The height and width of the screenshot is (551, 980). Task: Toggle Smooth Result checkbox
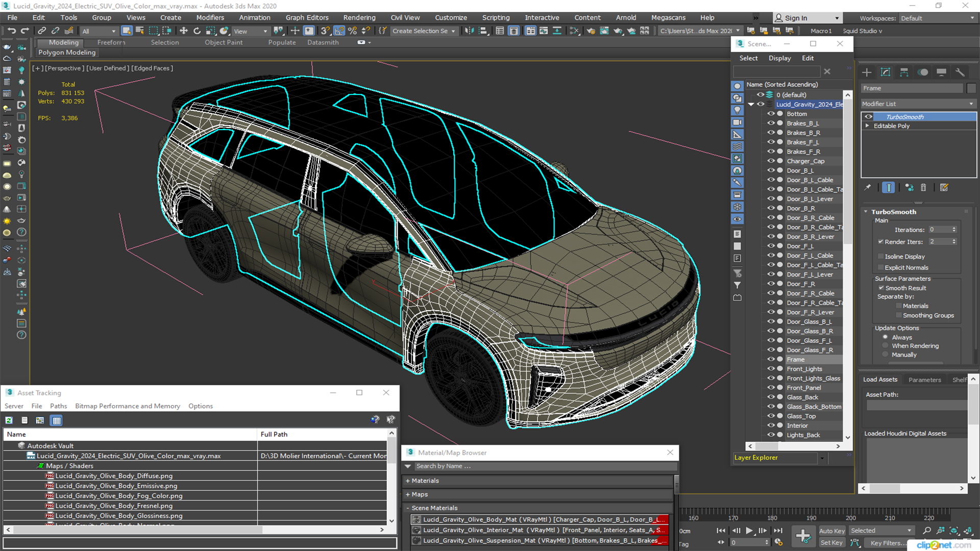click(x=880, y=288)
